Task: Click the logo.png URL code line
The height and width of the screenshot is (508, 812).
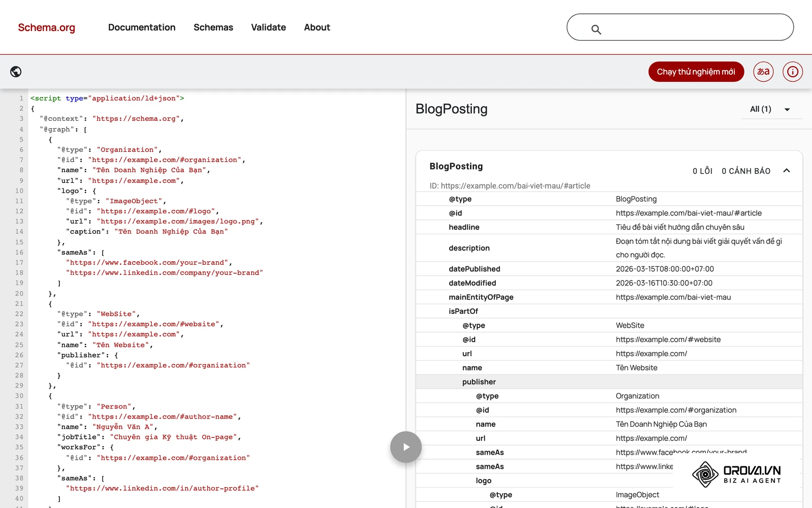Action: tap(164, 221)
